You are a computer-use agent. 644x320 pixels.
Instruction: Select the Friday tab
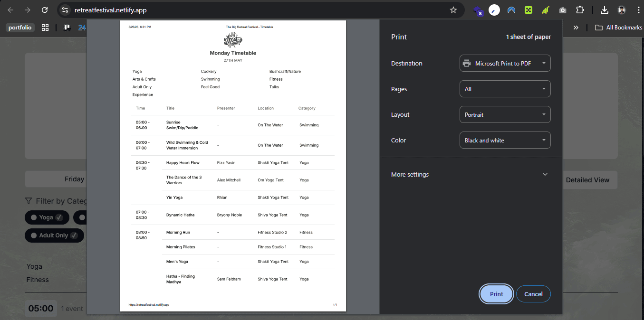pos(74,179)
